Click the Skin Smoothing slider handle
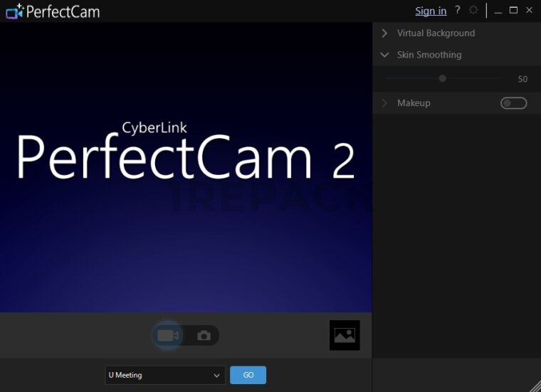This screenshot has height=392, width=541. 443,79
